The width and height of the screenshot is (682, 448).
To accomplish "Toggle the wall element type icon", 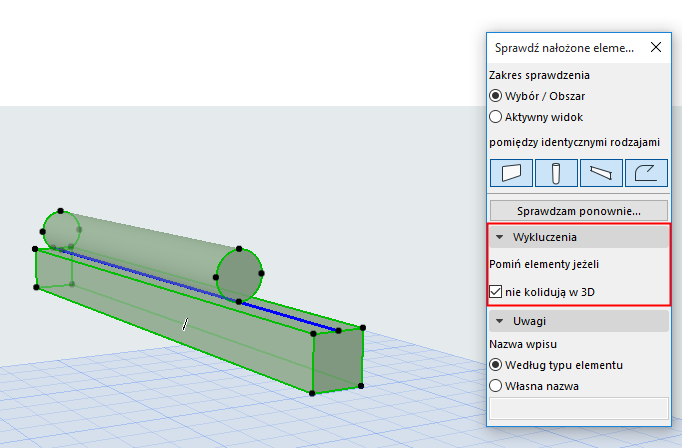I will pos(511,173).
